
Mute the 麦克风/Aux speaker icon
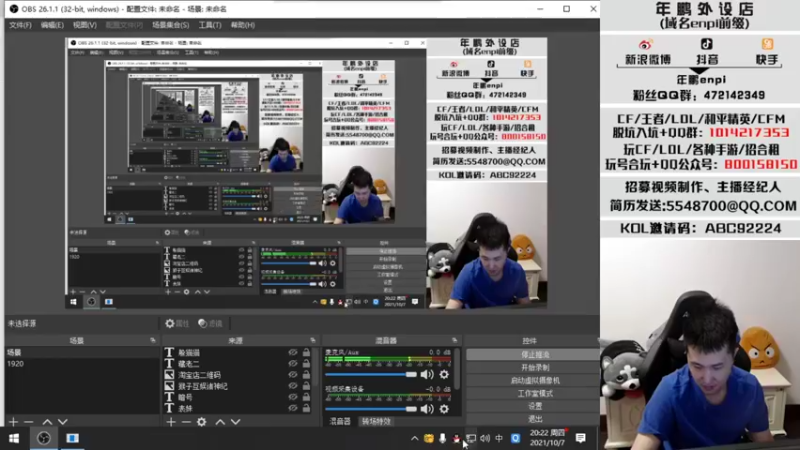coord(427,374)
